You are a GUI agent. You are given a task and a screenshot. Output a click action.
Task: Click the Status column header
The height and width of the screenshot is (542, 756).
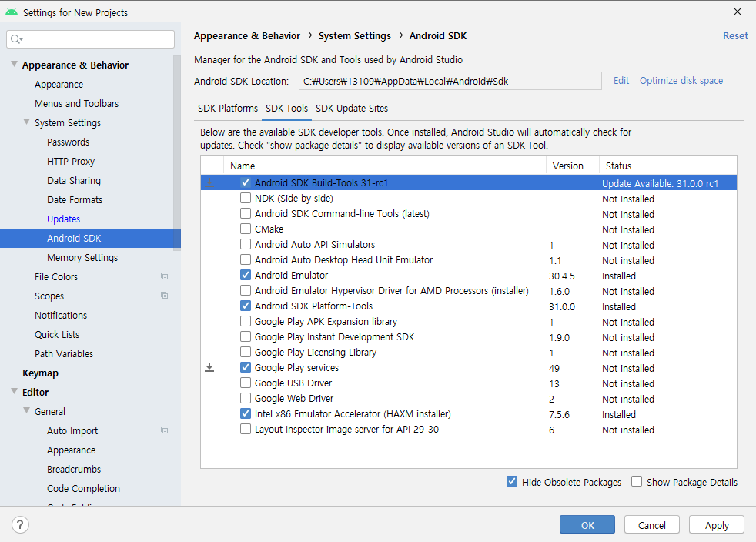(667, 166)
